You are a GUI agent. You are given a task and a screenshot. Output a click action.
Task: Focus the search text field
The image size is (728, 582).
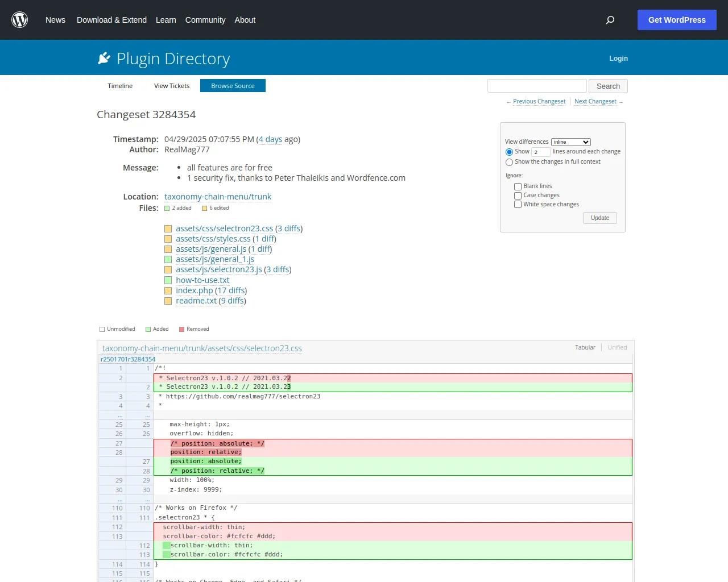(x=537, y=86)
